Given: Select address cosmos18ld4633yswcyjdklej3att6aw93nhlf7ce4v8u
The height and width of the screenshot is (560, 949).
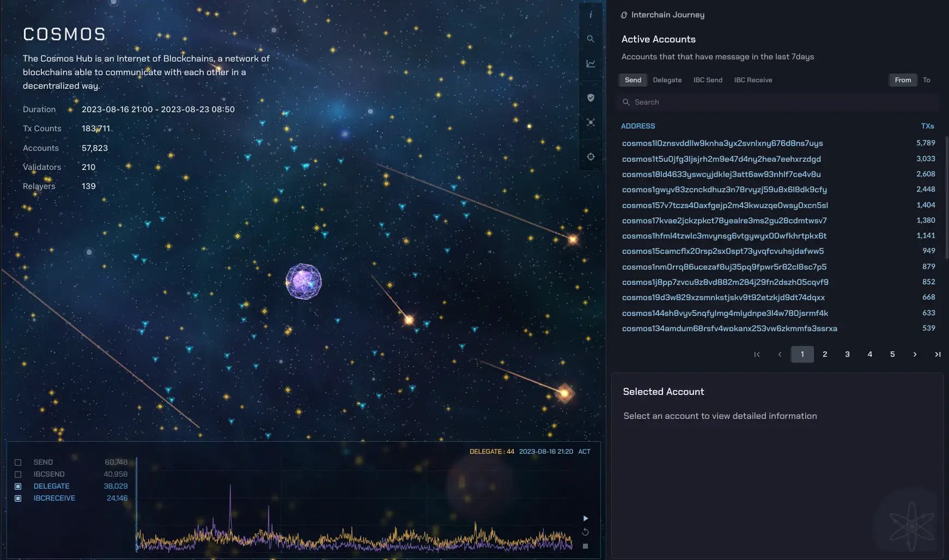Looking at the screenshot, I should click(x=721, y=174).
